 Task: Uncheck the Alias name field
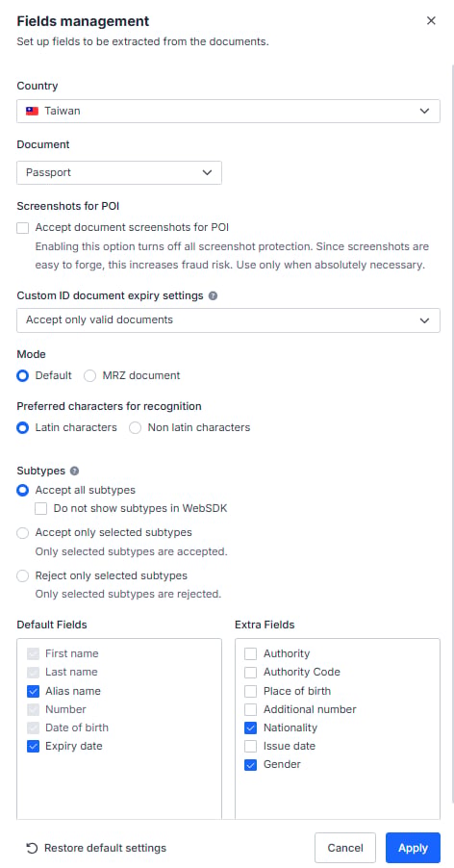click(33, 691)
